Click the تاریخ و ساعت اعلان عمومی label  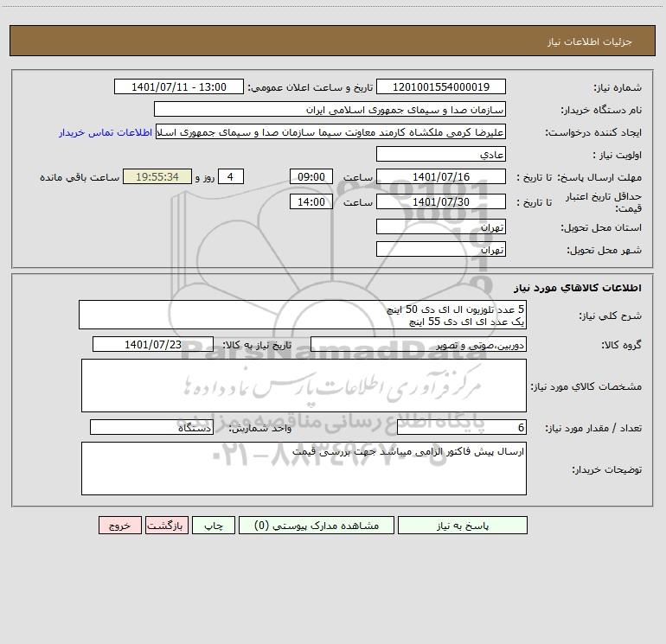pyautogui.click(x=311, y=87)
